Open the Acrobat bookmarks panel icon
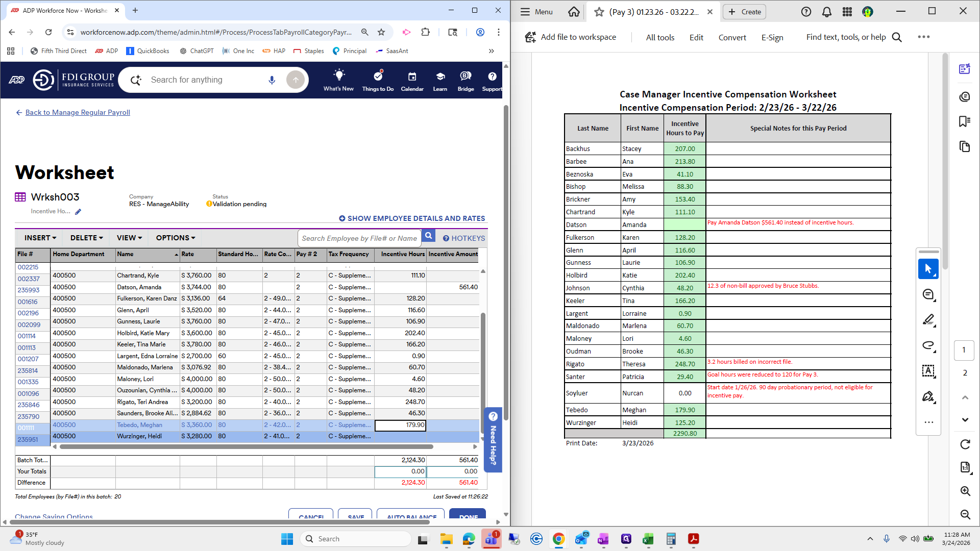This screenshot has width=980, height=551. [964, 121]
